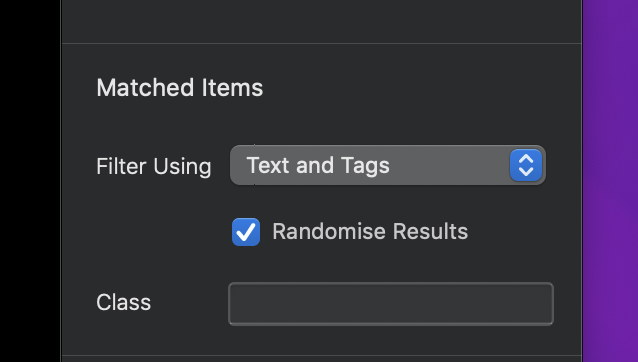Click the divider line above Matched Items
Viewport: 638px width, 362px height.
pos(321,43)
